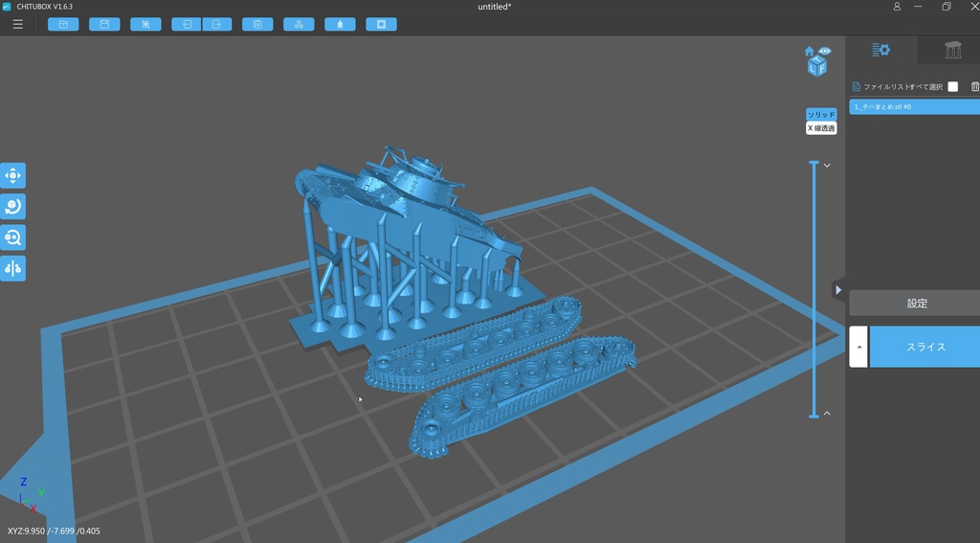Viewport: 980px width, 543px height.
Task: Click the copy/clone model toolbar button
Action: click(257, 24)
